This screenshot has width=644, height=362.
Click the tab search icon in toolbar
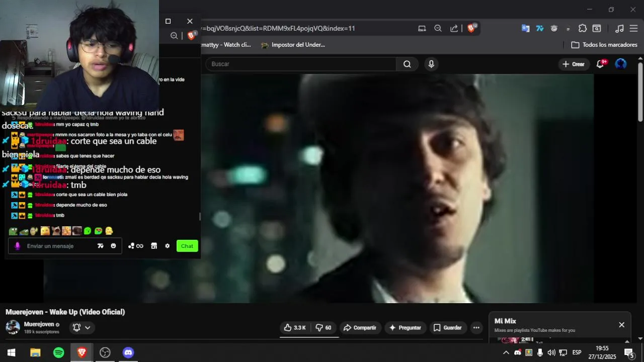point(597,28)
